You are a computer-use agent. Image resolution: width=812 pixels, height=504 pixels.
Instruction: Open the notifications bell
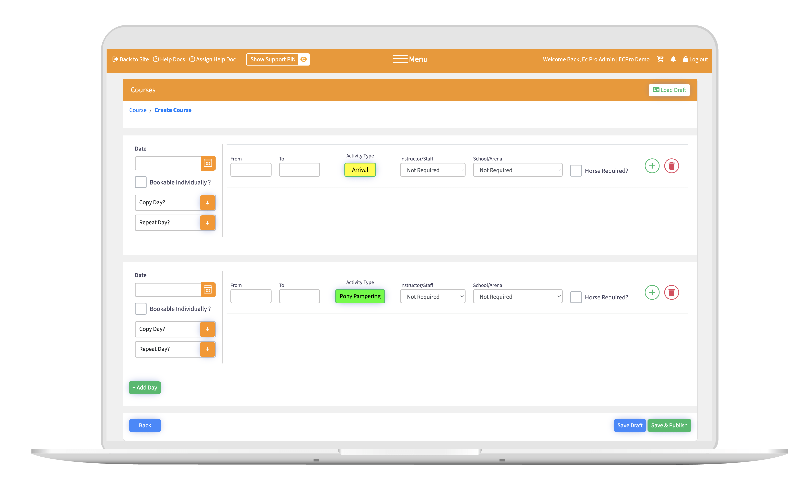tap(673, 59)
